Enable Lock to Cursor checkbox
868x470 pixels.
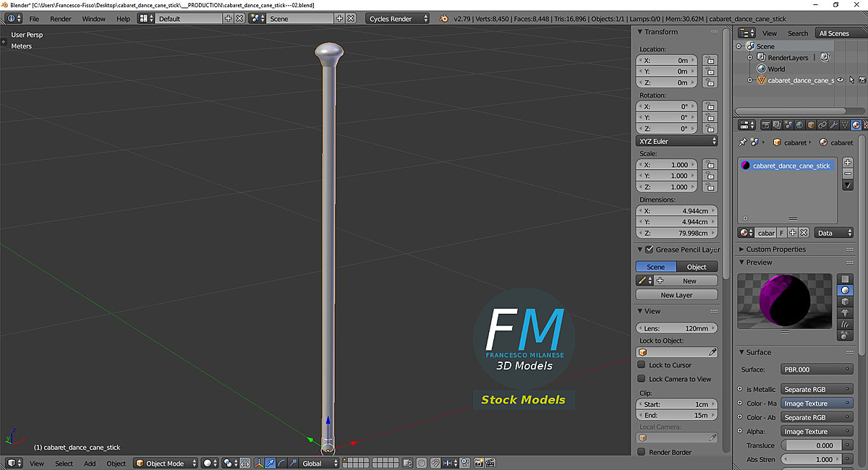coord(641,365)
